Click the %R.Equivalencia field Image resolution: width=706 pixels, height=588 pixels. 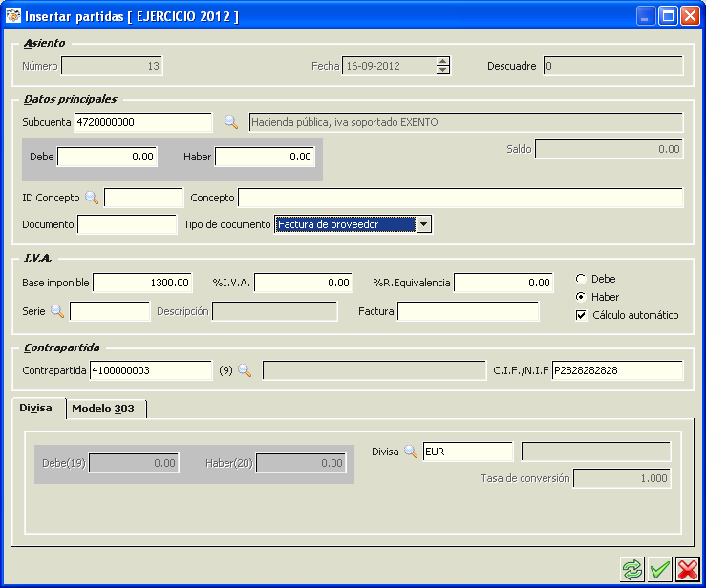(503, 283)
